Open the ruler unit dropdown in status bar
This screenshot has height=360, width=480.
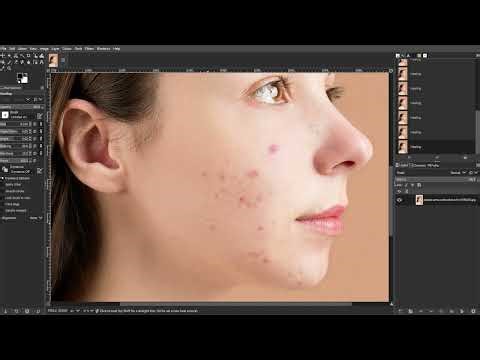point(74,311)
